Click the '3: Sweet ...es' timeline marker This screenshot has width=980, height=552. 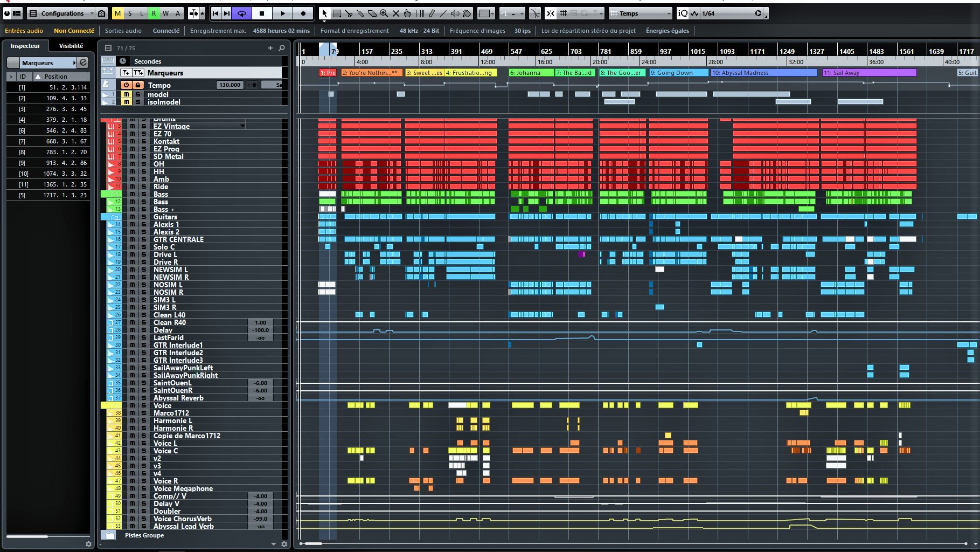click(x=425, y=73)
